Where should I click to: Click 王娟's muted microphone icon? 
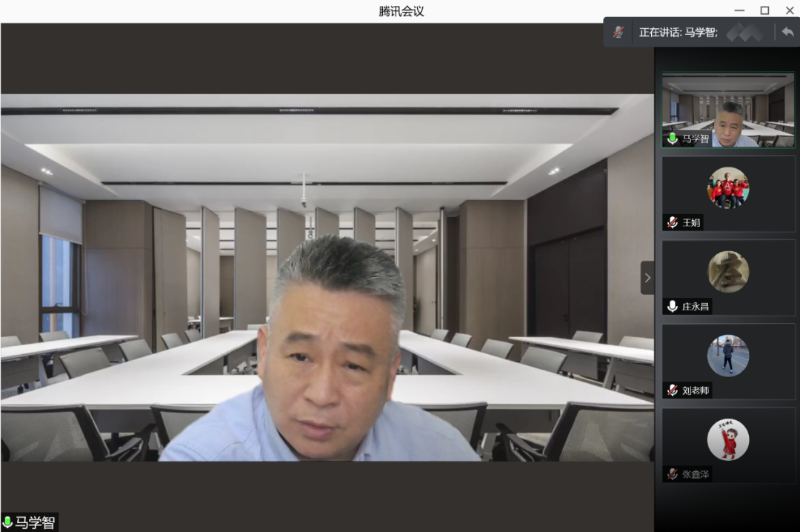(673, 222)
